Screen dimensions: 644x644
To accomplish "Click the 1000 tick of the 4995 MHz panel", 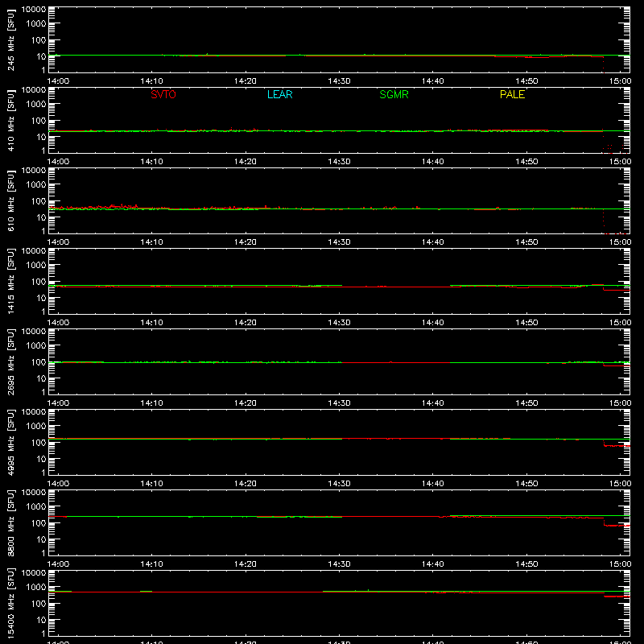I will point(36,427).
